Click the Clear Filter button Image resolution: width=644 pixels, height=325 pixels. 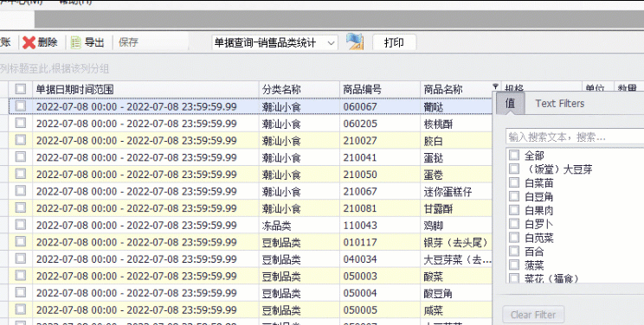point(533,315)
